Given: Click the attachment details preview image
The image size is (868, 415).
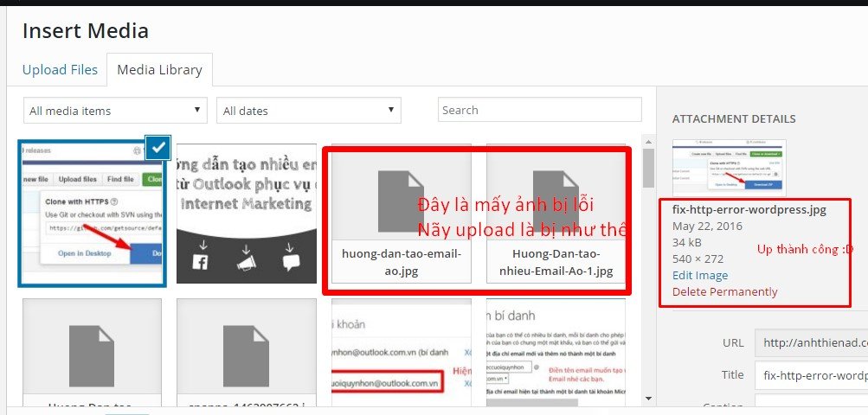Looking at the screenshot, I should pyautogui.click(x=729, y=169).
